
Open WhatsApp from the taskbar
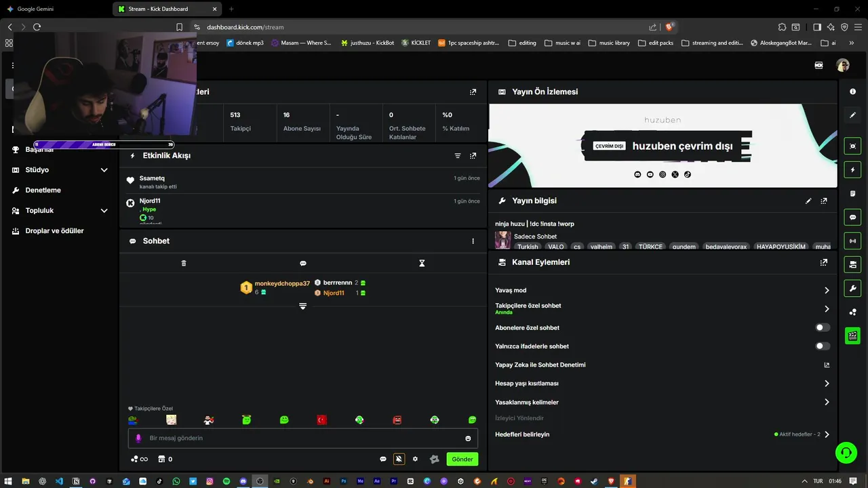coord(176,481)
